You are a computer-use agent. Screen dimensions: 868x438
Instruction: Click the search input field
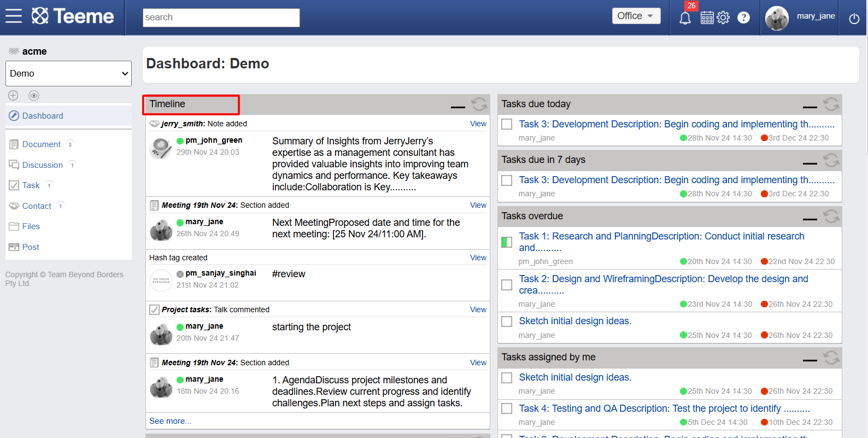pyautogui.click(x=221, y=17)
